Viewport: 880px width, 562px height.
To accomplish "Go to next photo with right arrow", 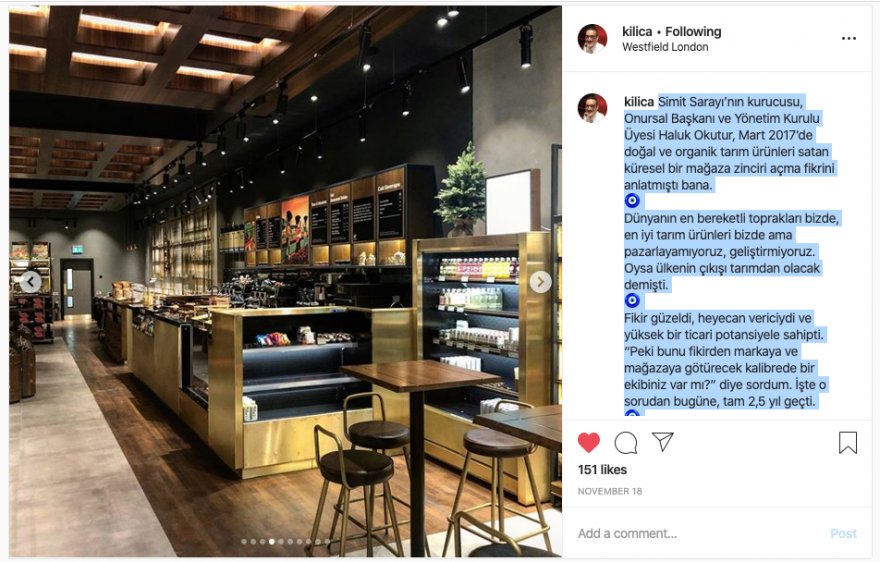I will coord(540,282).
